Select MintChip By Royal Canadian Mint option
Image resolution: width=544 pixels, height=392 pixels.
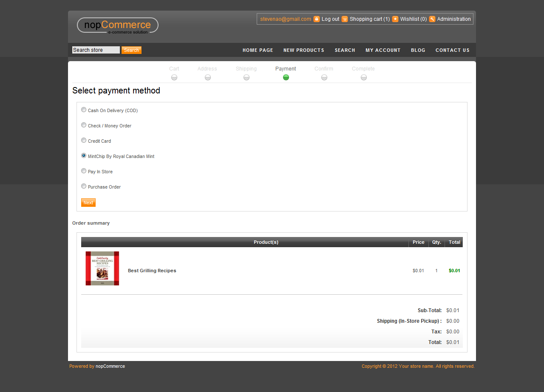84,155
